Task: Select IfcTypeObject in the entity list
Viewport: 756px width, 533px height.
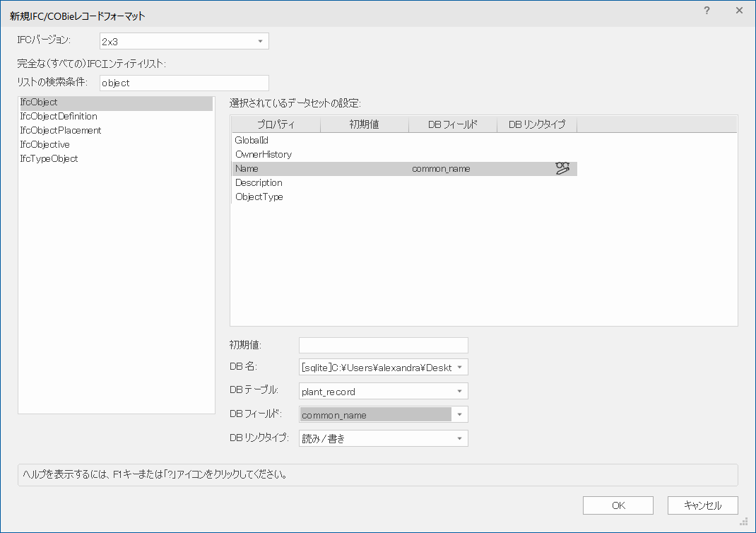Action: click(49, 159)
